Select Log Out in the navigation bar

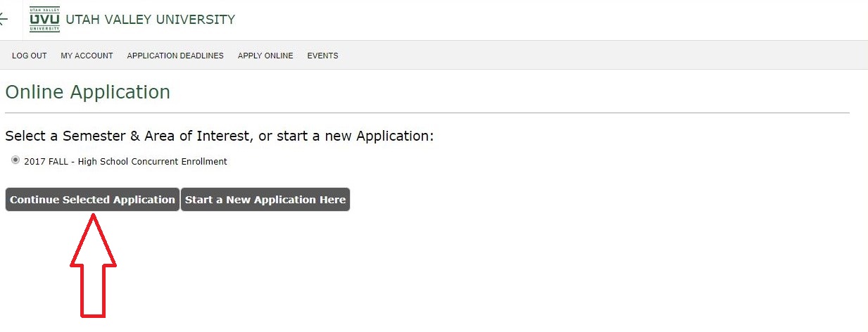(x=30, y=56)
